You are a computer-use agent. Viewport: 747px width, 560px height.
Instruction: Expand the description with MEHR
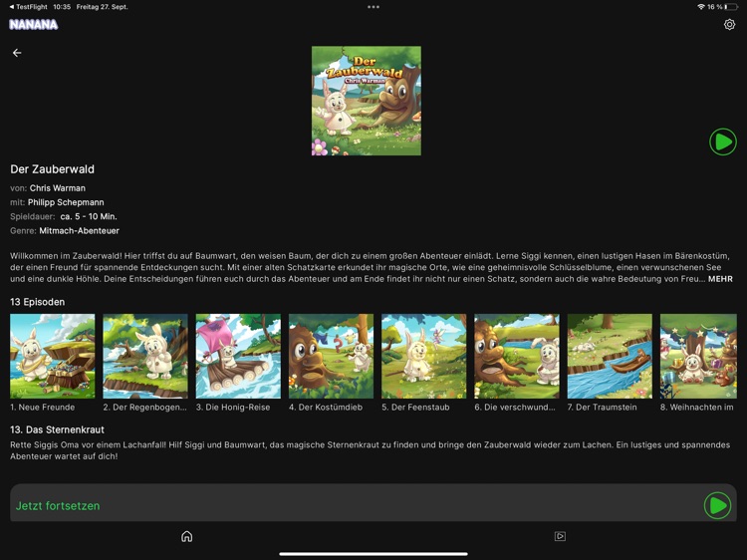tap(720, 279)
